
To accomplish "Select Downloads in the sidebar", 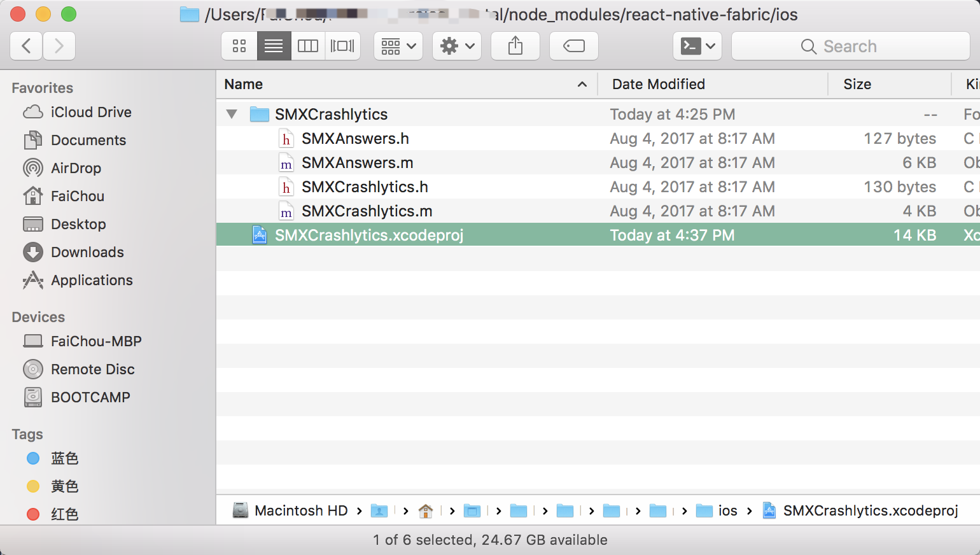I will [x=87, y=252].
